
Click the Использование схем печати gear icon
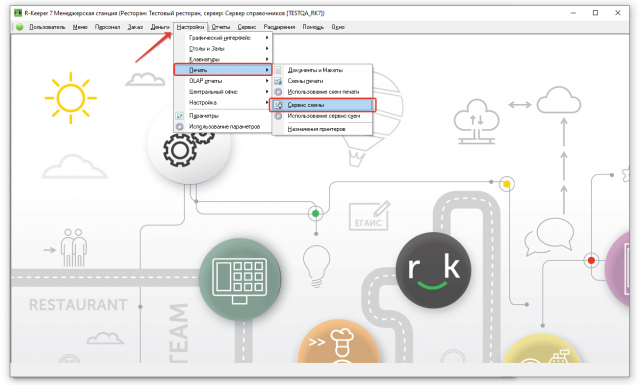(x=278, y=92)
